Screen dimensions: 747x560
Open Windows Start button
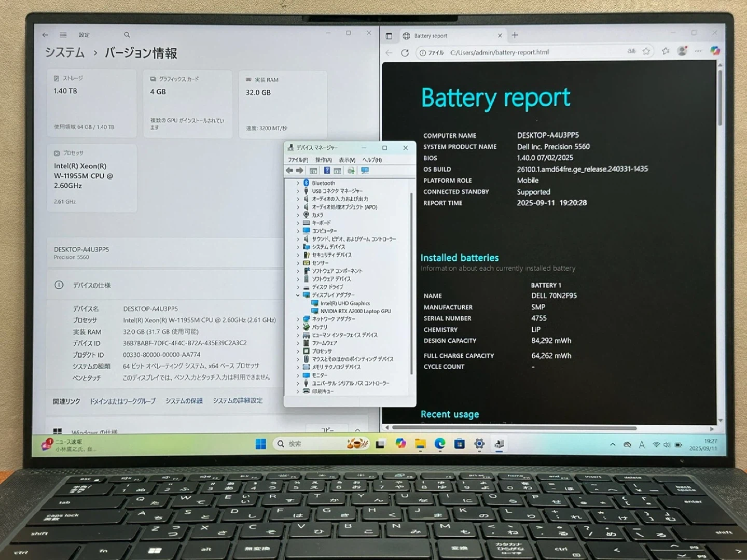click(261, 444)
